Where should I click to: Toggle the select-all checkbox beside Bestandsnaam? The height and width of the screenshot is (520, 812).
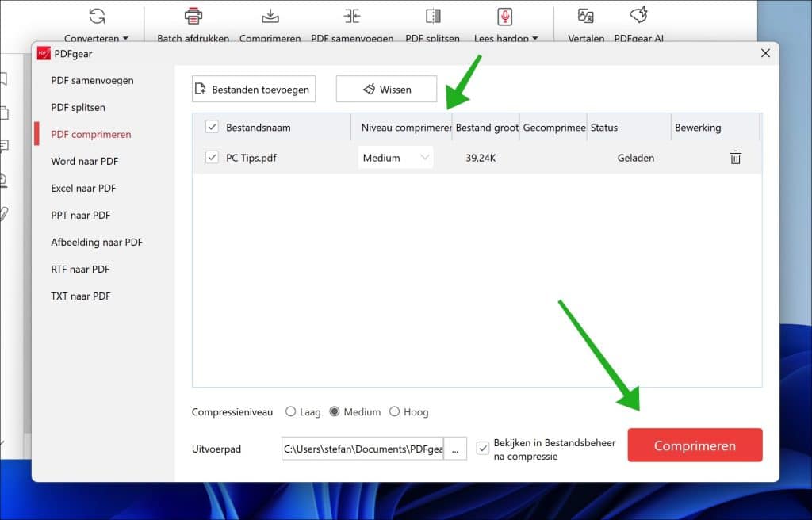[x=212, y=127]
